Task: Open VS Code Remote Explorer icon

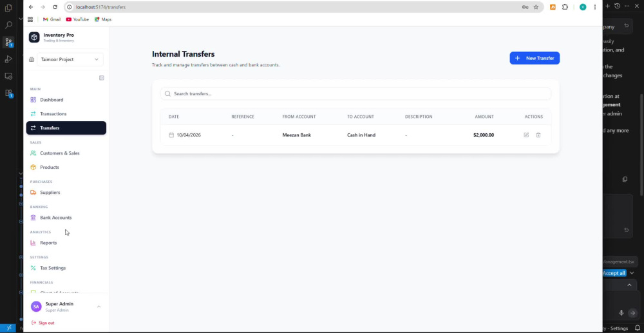Action: (8, 76)
